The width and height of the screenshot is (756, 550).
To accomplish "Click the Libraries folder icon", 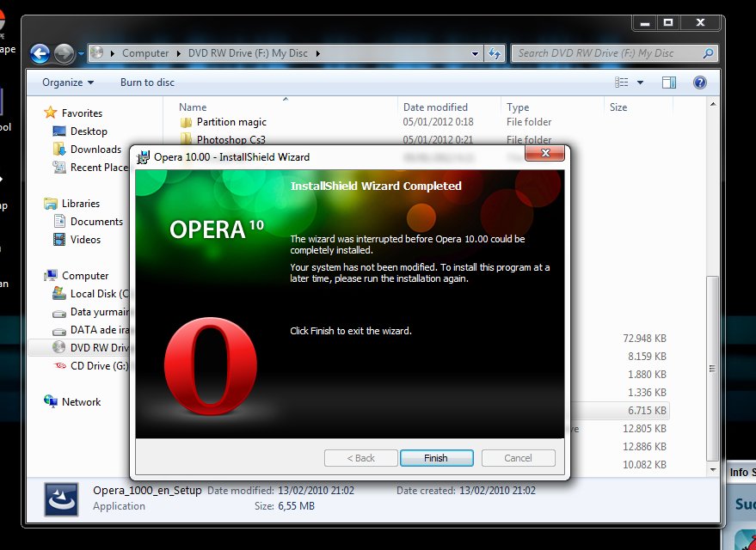I will point(51,204).
